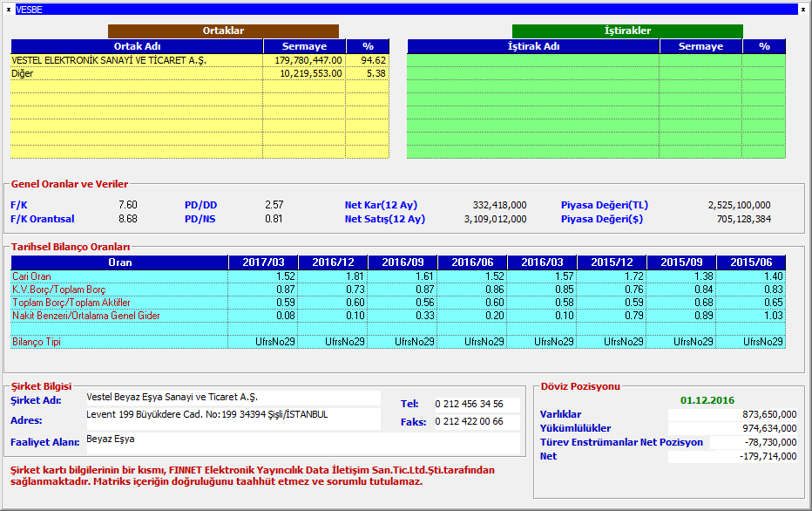
Task: Select the Bilanço Tipi row label
Action: point(37,342)
